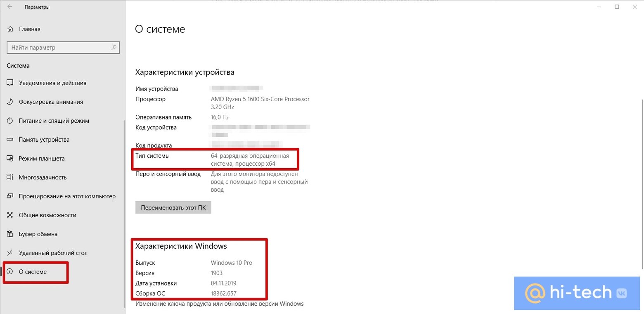Screen dimensions: 644x314
Task: Open Проецирование на этот компьютер settings
Action: click(67, 196)
